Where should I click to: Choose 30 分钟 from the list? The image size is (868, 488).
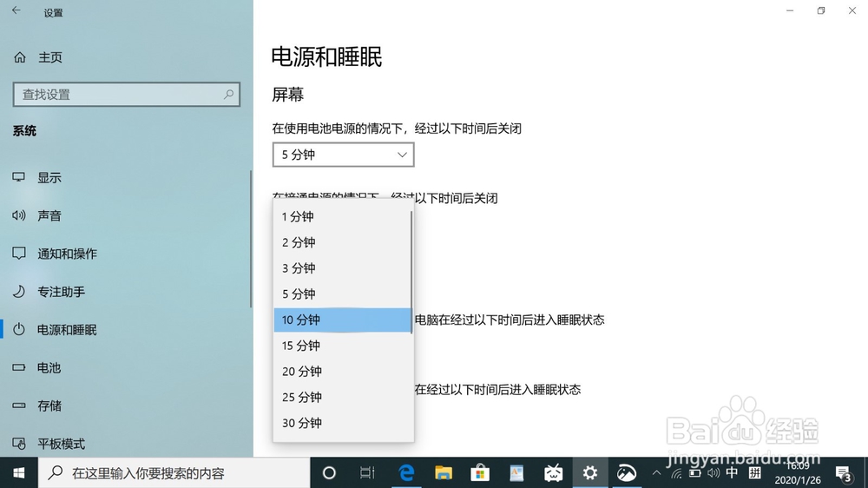343,423
